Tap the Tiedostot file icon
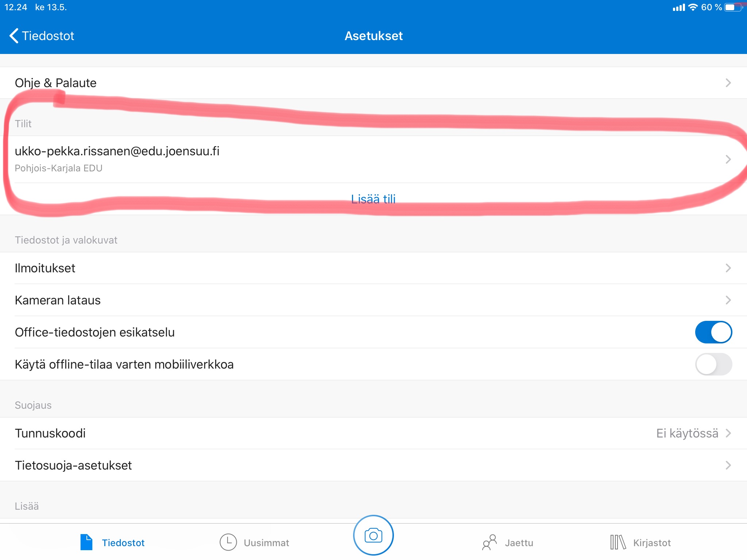 pos(86,542)
